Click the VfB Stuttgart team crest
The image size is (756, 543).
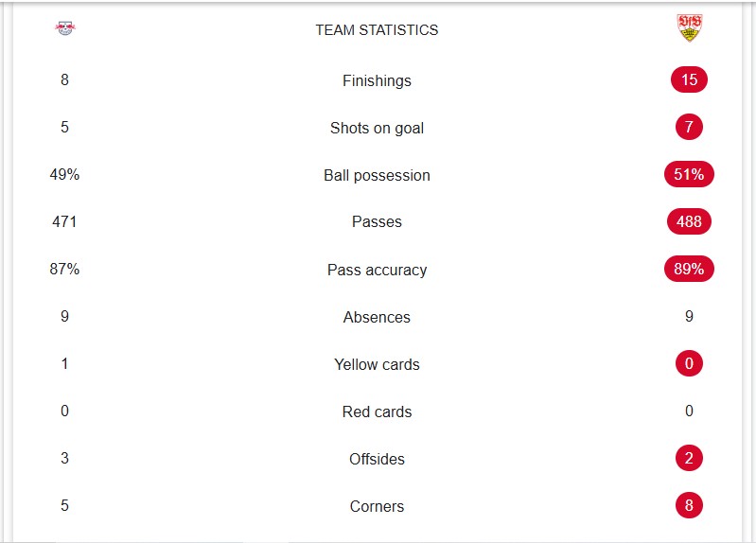(x=690, y=28)
